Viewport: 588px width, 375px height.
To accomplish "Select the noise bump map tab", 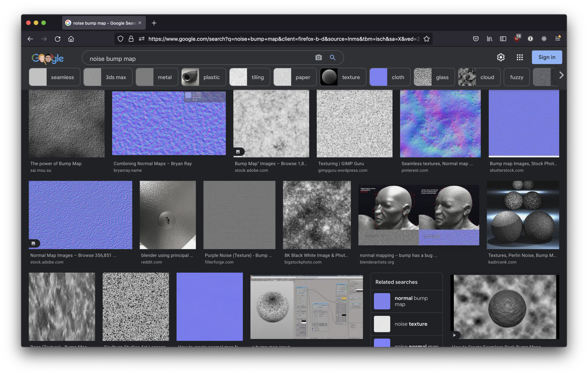I will coord(104,23).
